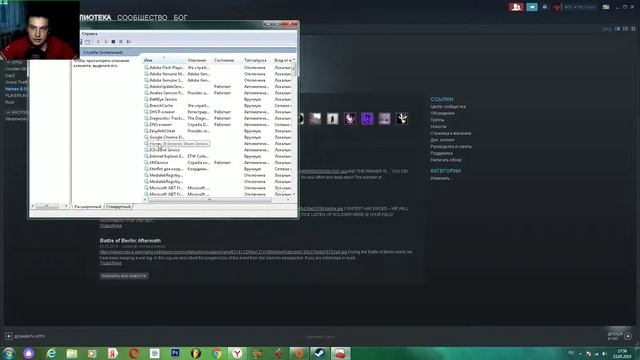Open Yandex Browser from the taskbar
The height and width of the screenshot is (360, 640).
[x=237, y=353]
